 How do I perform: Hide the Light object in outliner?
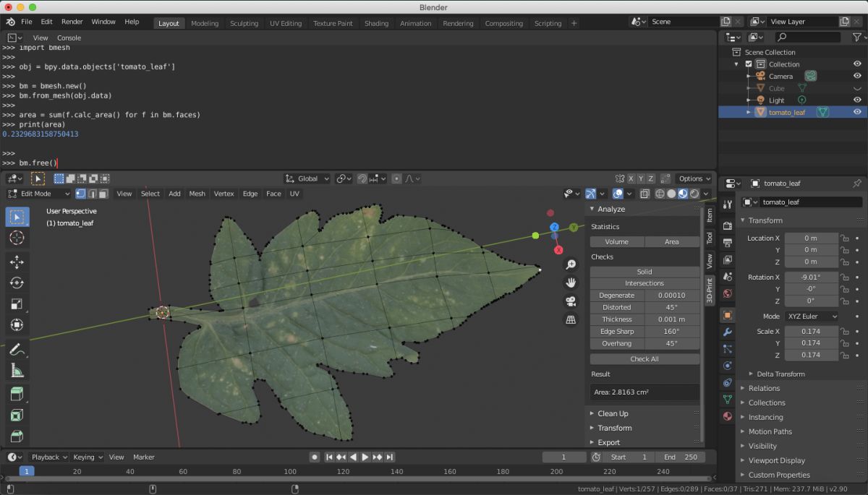857,100
